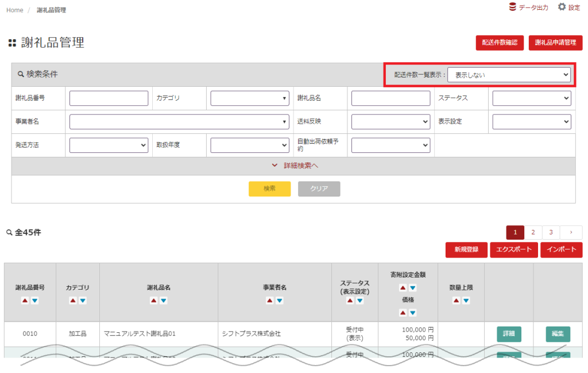Open the ステータス dropdown in search conditions
The image size is (588, 373).
[532, 98]
